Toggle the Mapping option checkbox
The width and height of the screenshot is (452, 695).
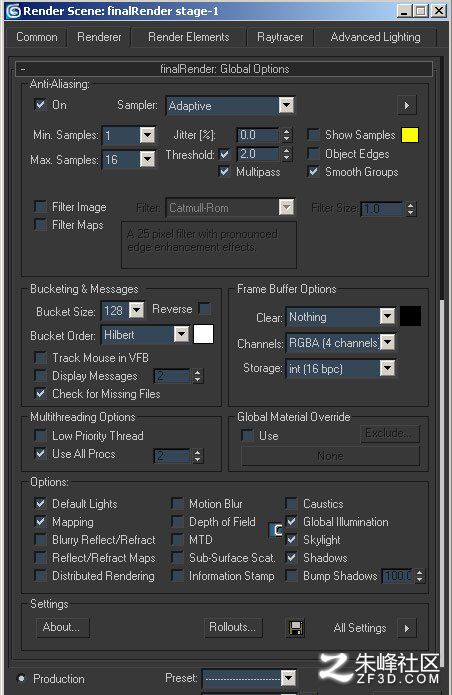click(x=40, y=522)
